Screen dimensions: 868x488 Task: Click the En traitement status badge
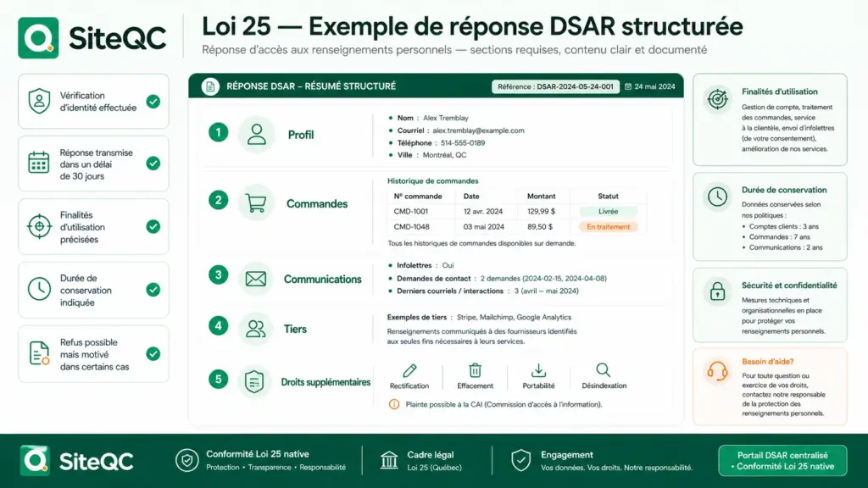(609, 227)
